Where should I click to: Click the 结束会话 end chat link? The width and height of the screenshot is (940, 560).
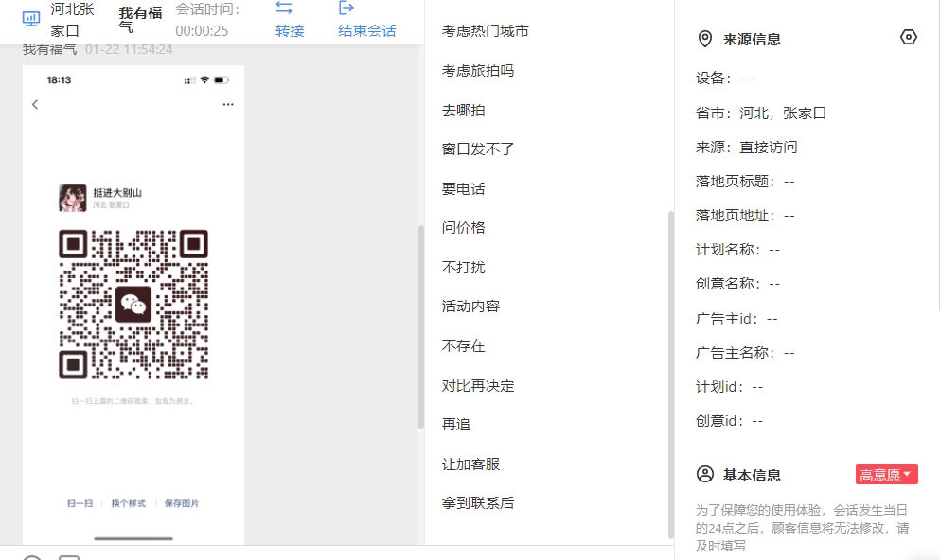[x=367, y=31]
